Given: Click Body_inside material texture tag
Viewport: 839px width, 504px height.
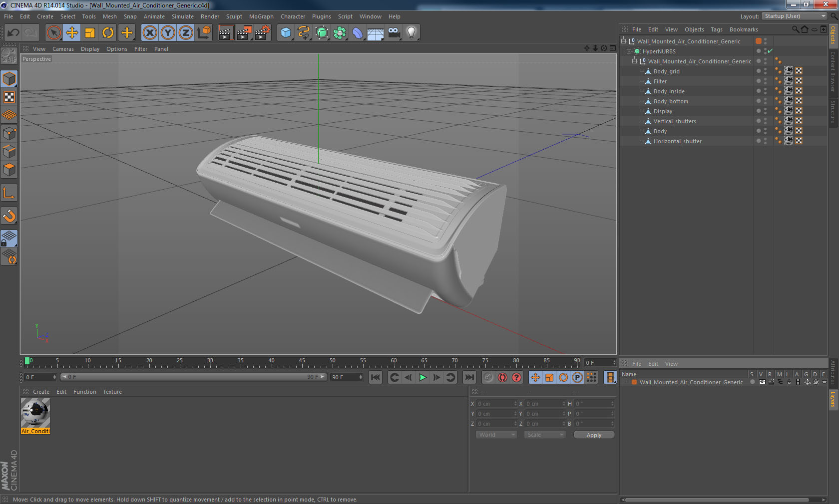Looking at the screenshot, I should [789, 91].
